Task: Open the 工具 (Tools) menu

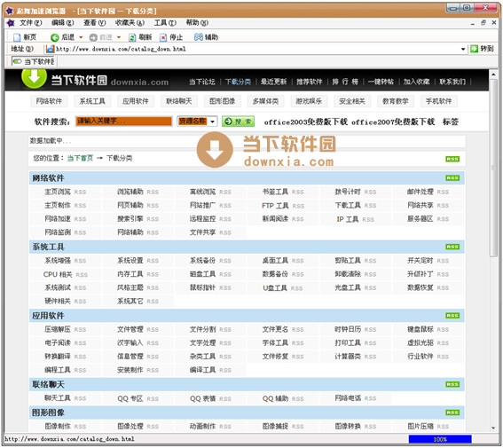Action: (165, 23)
